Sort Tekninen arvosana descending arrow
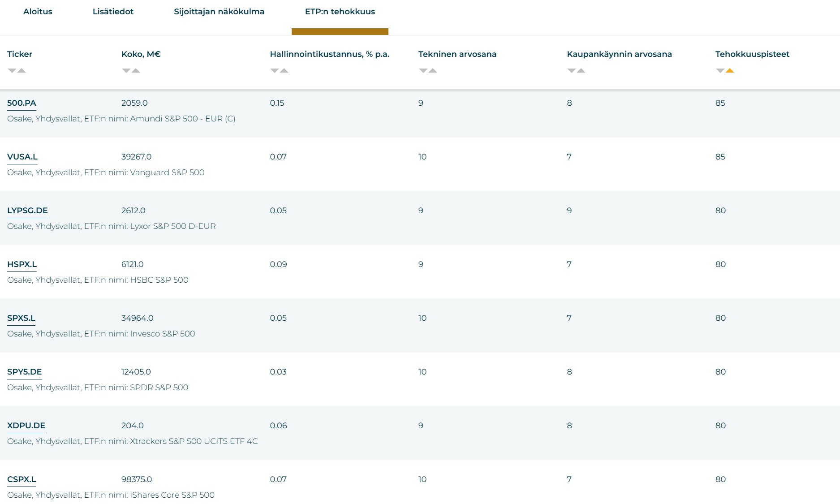 pyautogui.click(x=423, y=71)
